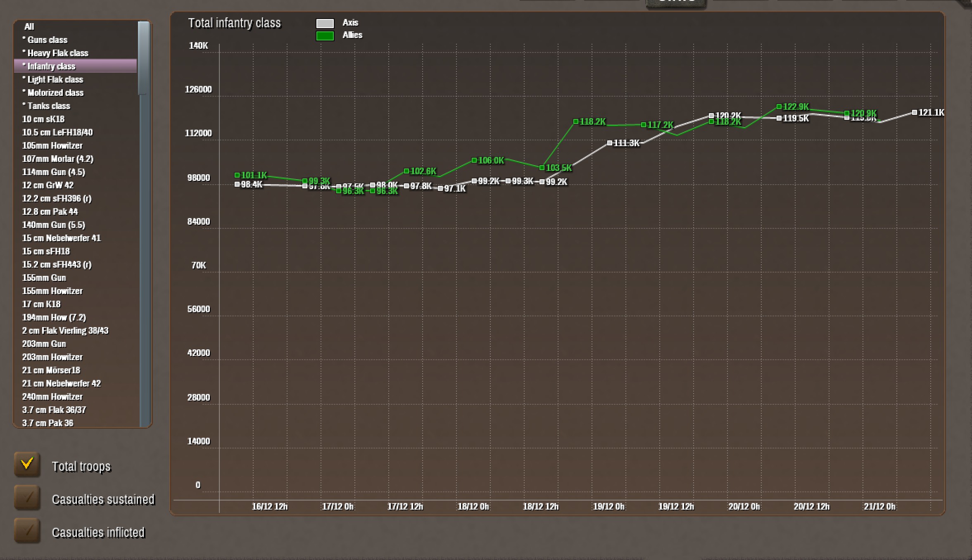
Task: Click the Axis legend color swatch
Action: click(325, 23)
